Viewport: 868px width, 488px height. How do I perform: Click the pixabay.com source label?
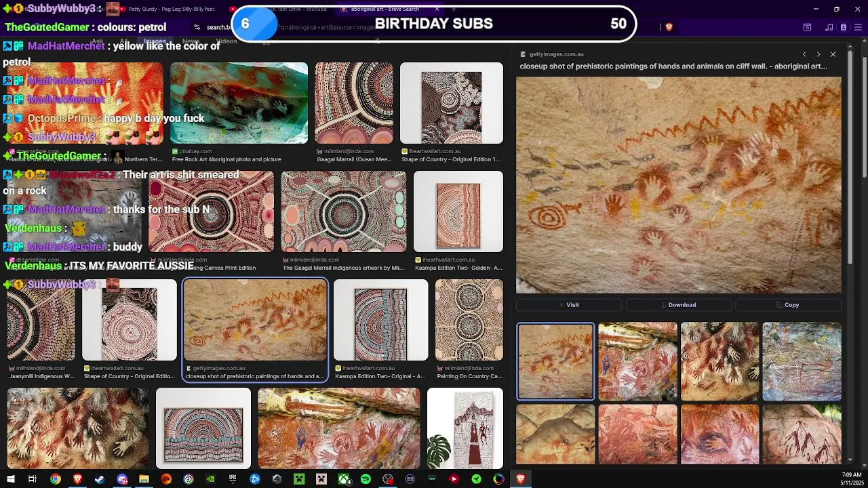click(195, 151)
